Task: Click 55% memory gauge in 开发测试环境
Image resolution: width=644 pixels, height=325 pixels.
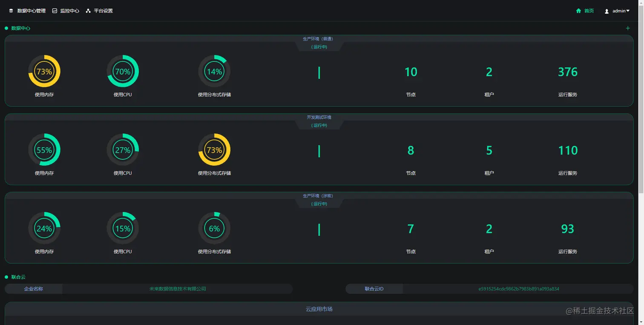Action: tap(44, 150)
